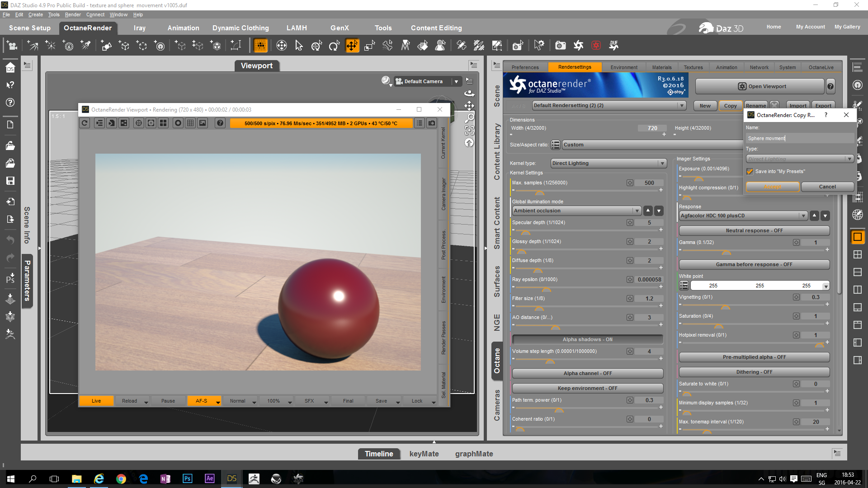Click the Scale tool icon

(369, 46)
